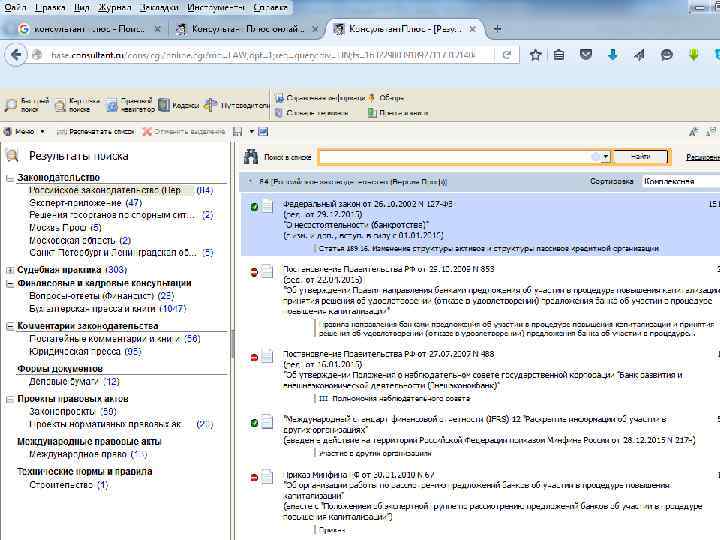Viewport: 720px width, 540px height.
Task: Open Справочная информация
Action: click(320, 98)
